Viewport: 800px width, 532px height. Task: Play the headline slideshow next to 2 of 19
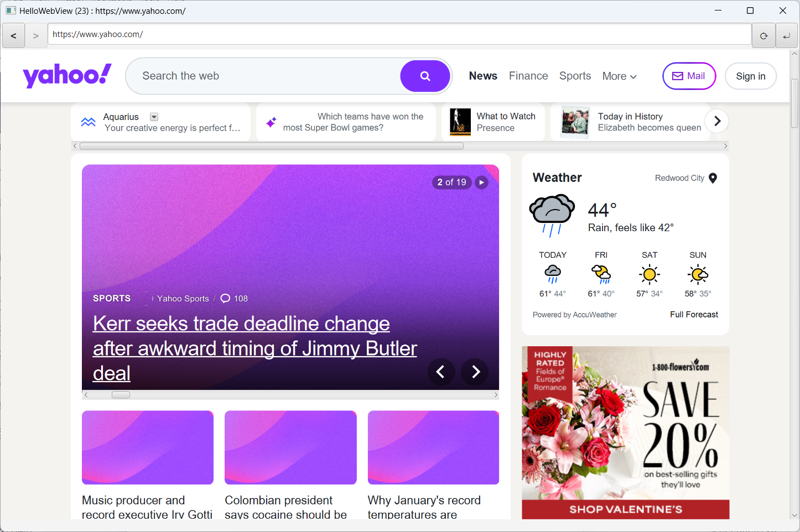[x=481, y=182]
